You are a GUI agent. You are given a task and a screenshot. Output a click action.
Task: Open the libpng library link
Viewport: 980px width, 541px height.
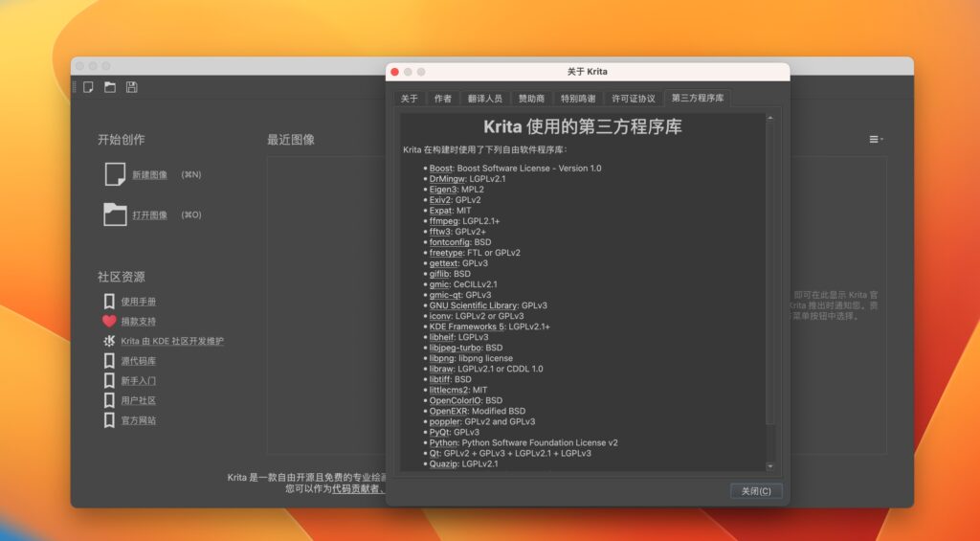pyautogui.click(x=442, y=358)
